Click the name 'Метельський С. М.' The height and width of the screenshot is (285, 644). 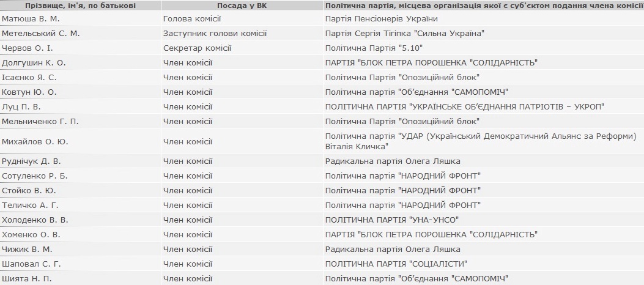(41, 34)
